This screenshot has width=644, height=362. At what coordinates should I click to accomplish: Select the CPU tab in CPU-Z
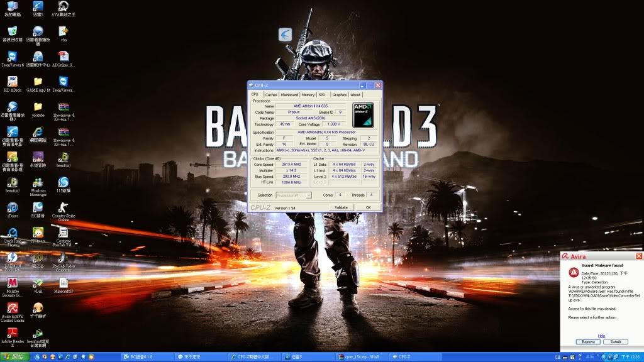(x=255, y=94)
